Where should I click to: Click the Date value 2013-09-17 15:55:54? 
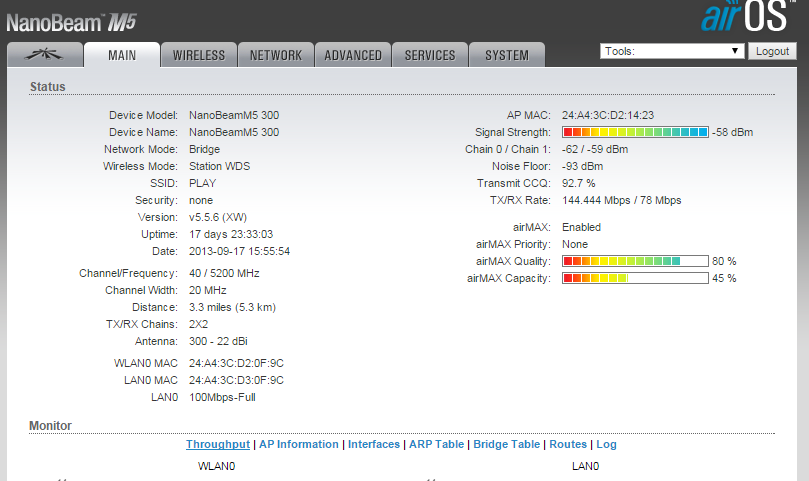point(239,251)
